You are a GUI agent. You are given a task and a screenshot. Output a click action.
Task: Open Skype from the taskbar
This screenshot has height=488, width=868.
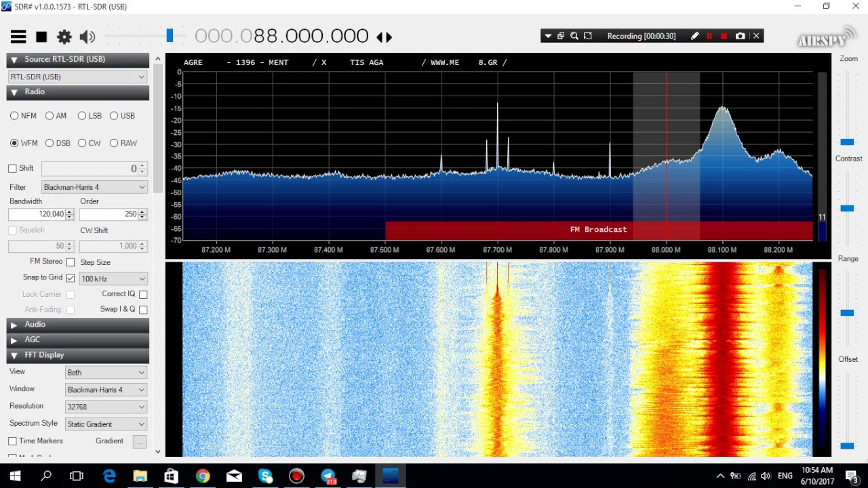pyautogui.click(x=265, y=476)
